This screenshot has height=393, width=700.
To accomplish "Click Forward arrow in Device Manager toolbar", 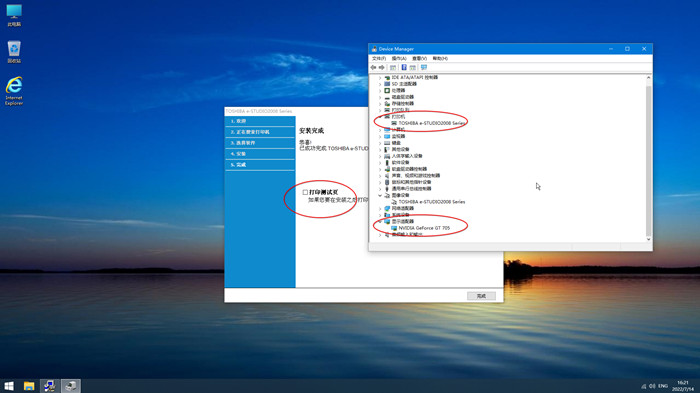I will click(382, 67).
